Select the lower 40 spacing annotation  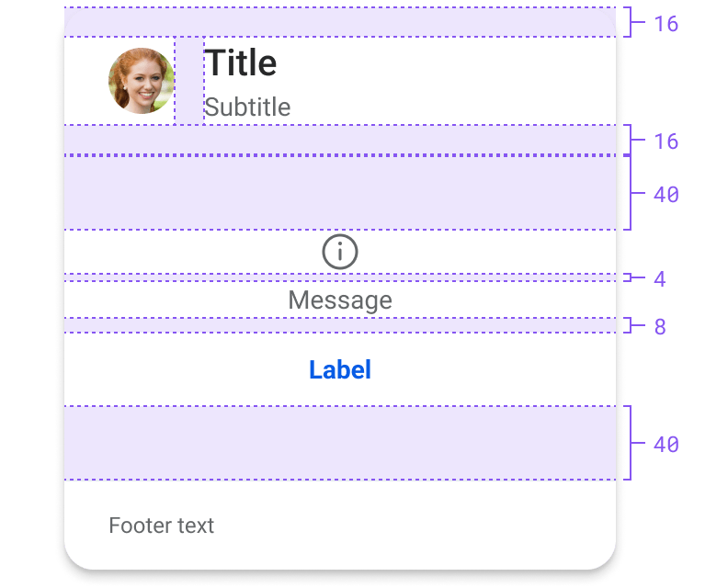(x=665, y=444)
